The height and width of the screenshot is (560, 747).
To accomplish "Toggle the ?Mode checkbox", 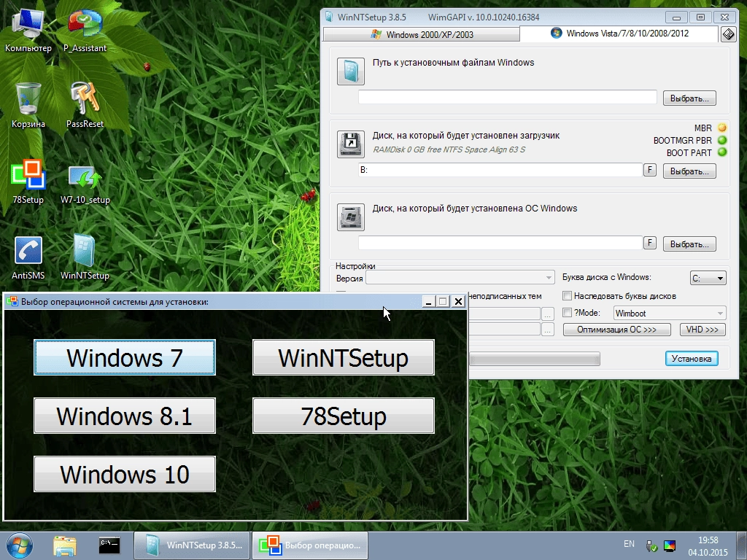I will pos(567,313).
